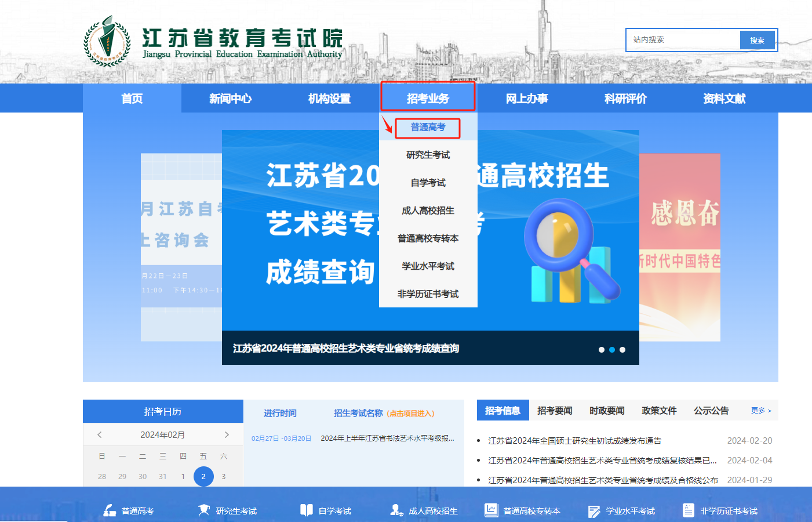812x522 pixels.
Task: Click date 2024-02-04 in news list
Action: [749, 461]
